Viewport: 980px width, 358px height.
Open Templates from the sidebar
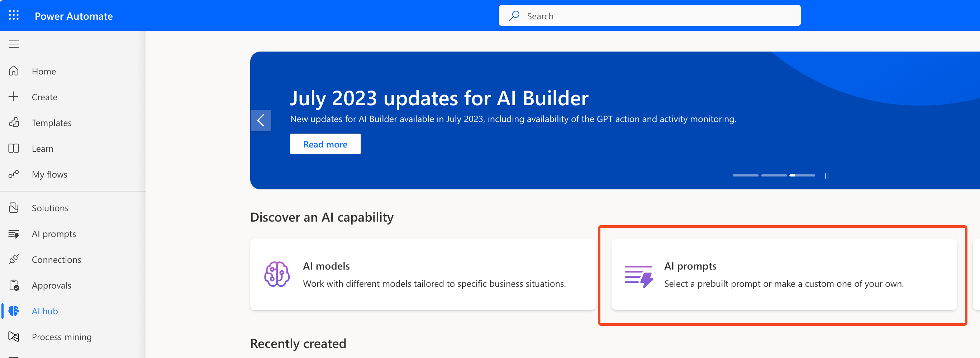point(51,122)
